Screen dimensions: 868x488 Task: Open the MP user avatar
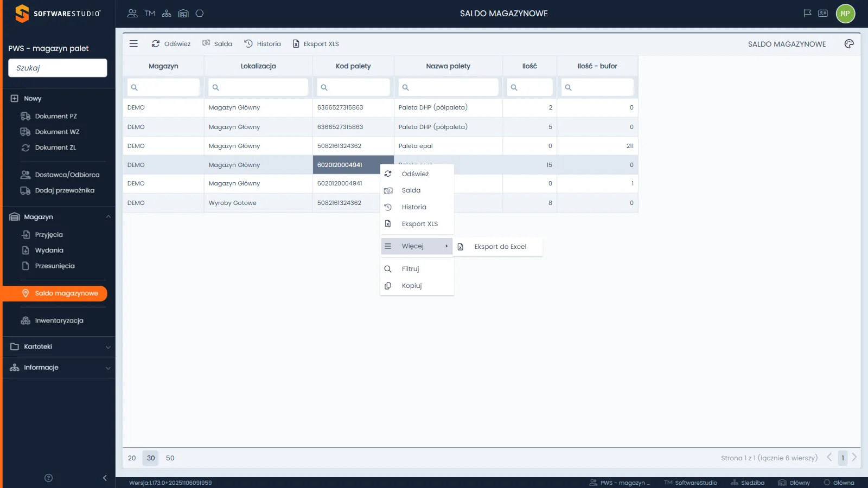tap(845, 14)
